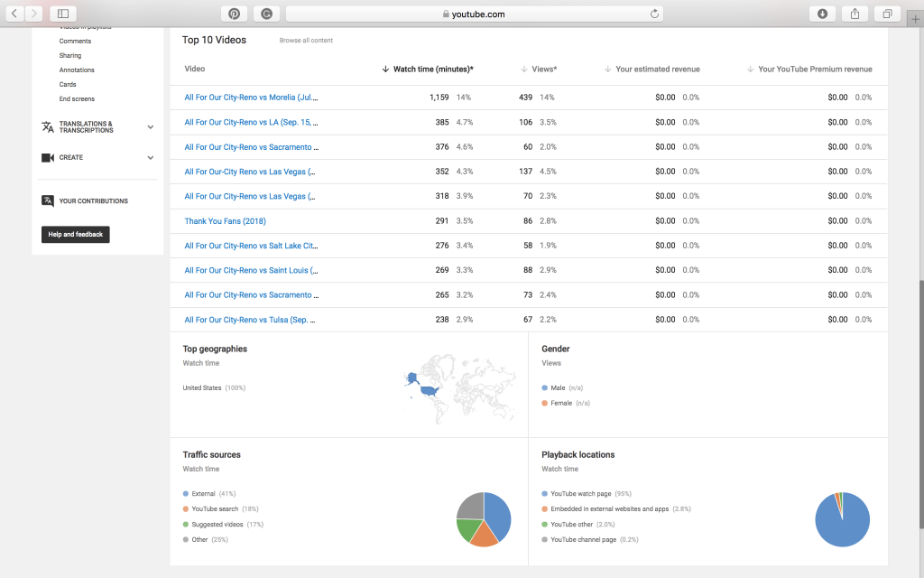Image resolution: width=924 pixels, height=578 pixels.
Task: Expand the Create section chevron
Action: tap(150, 157)
